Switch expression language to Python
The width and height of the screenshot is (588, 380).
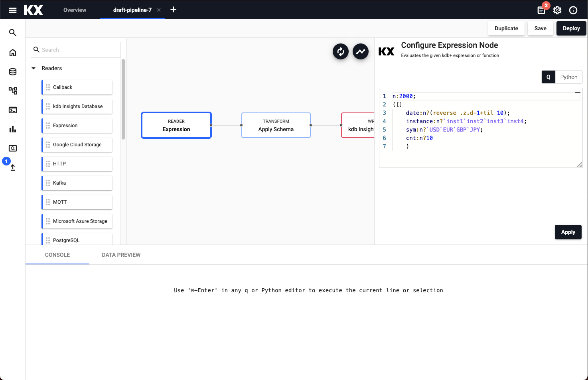[569, 77]
